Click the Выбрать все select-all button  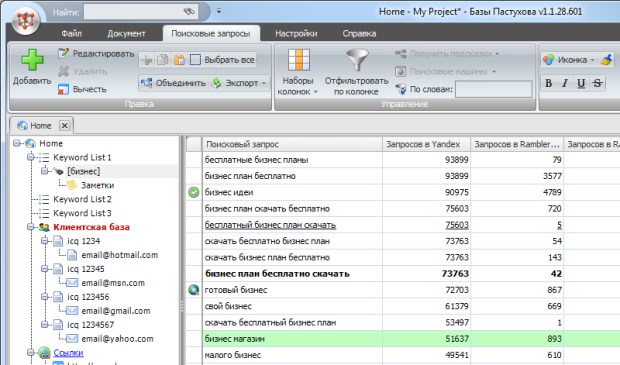click(222, 60)
